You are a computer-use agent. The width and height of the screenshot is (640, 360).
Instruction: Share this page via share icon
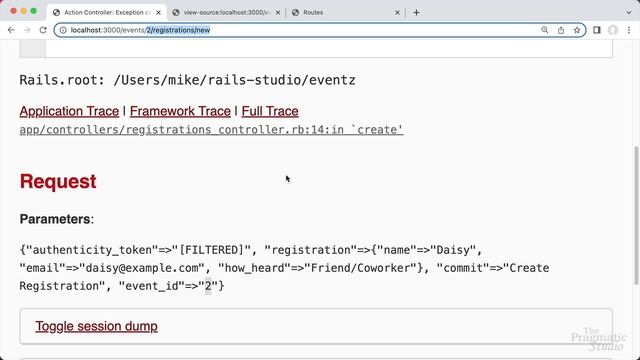pos(561,30)
